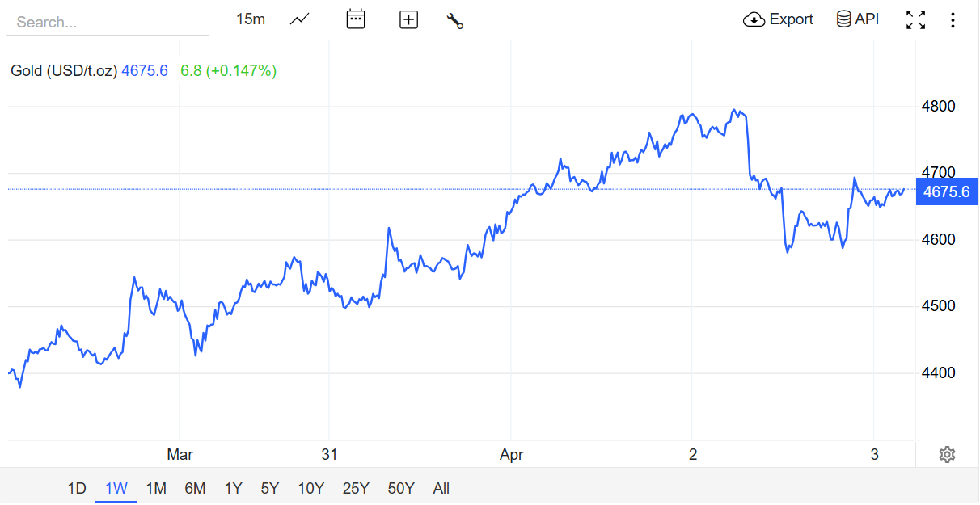The width and height of the screenshot is (980, 505).
Task: Open the API database icon
Action: coord(843,19)
